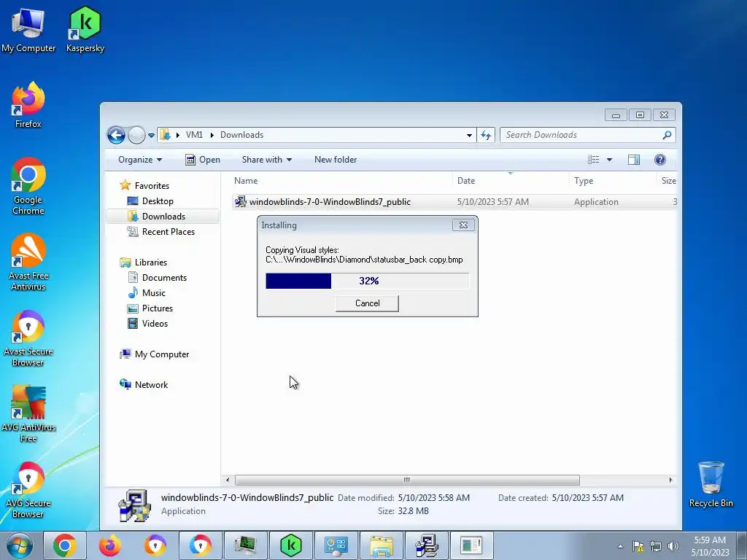Open Firefox desktop shortcut
747x560 pixels.
point(28,105)
